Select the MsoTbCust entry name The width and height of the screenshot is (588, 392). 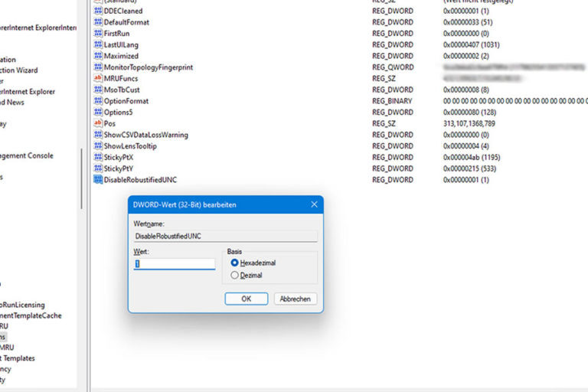click(122, 90)
